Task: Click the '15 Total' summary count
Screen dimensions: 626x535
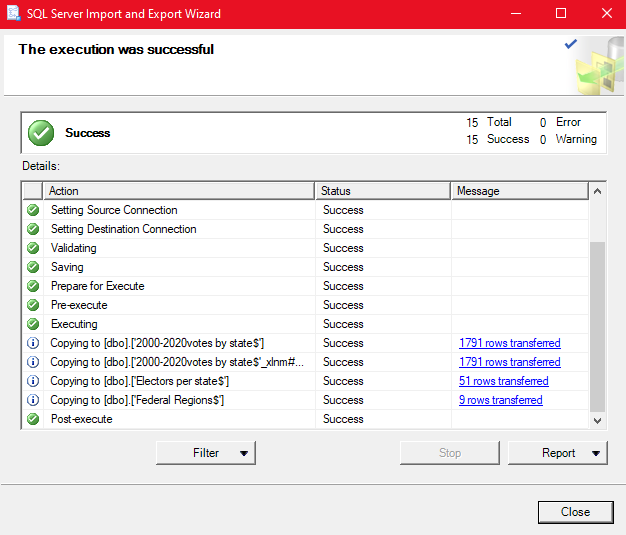Action: [489, 122]
